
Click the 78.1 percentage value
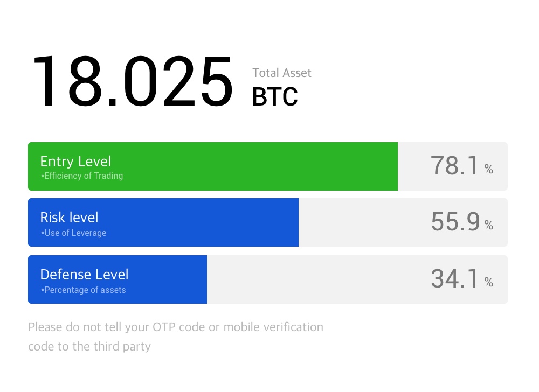(454, 166)
